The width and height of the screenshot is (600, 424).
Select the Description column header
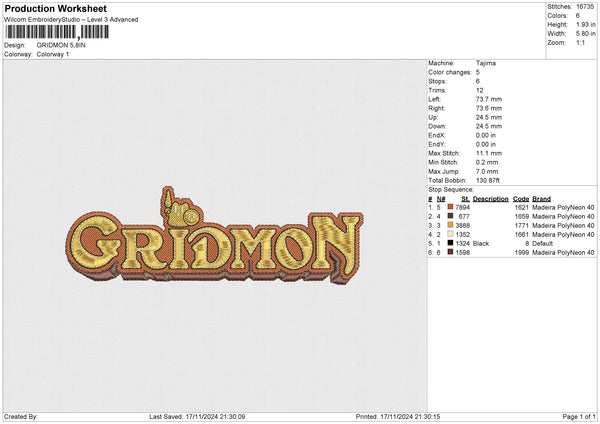(x=490, y=199)
